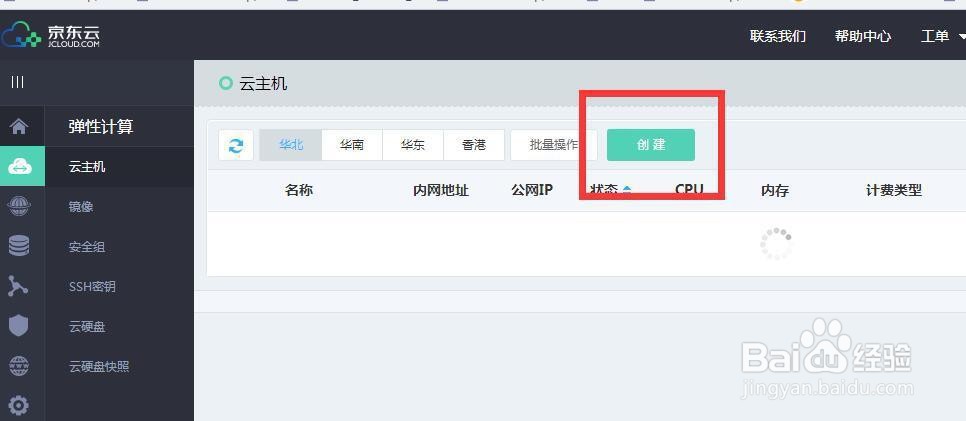Image resolution: width=966 pixels, height=421 pixels.
Task: Select the cloud elastic compute sidebar icon
Action: (20, 166)
